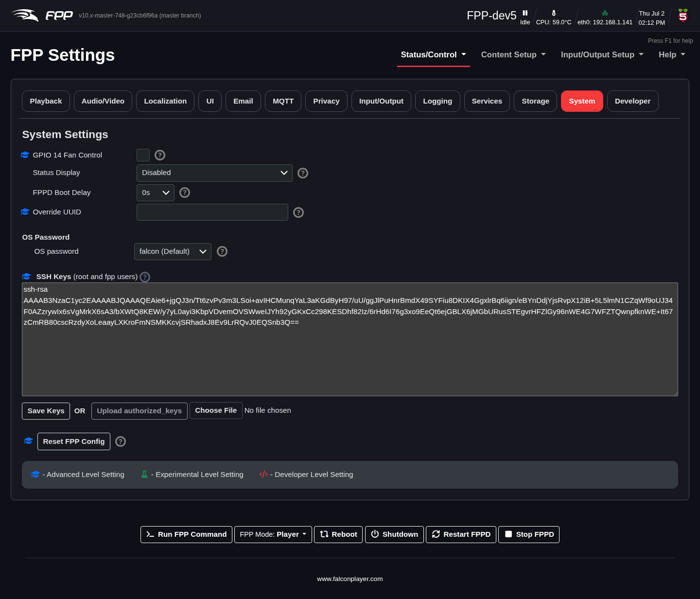Expand the Input/Output Setup menu

602,55
